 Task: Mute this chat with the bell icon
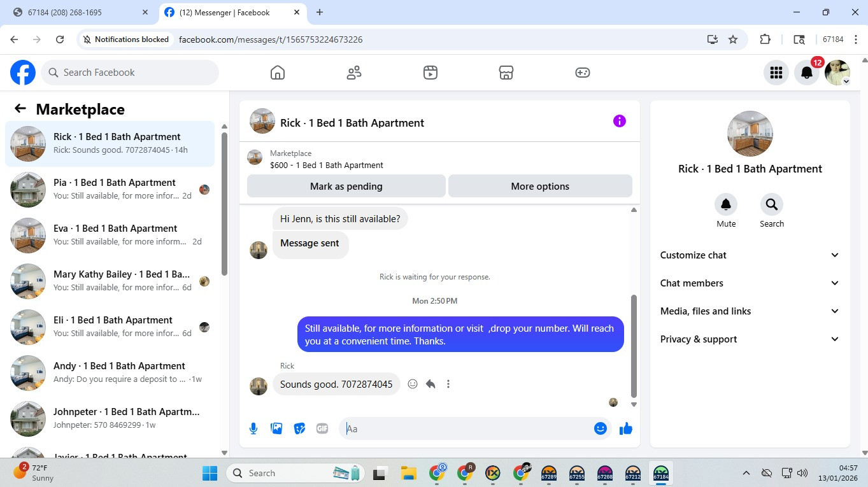click(x=726, y=204)
